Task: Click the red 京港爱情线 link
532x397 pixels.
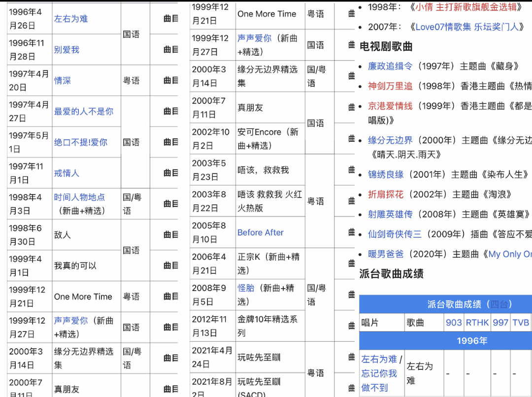Action: click(x=390, y=106)
